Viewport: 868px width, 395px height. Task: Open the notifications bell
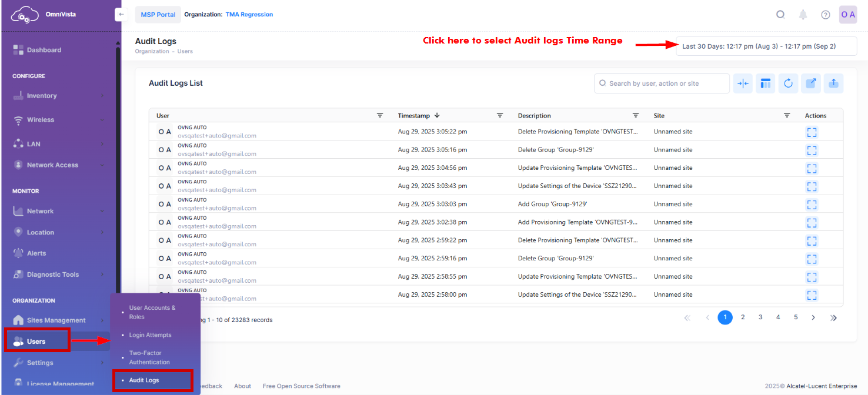[x=803, y=14]
